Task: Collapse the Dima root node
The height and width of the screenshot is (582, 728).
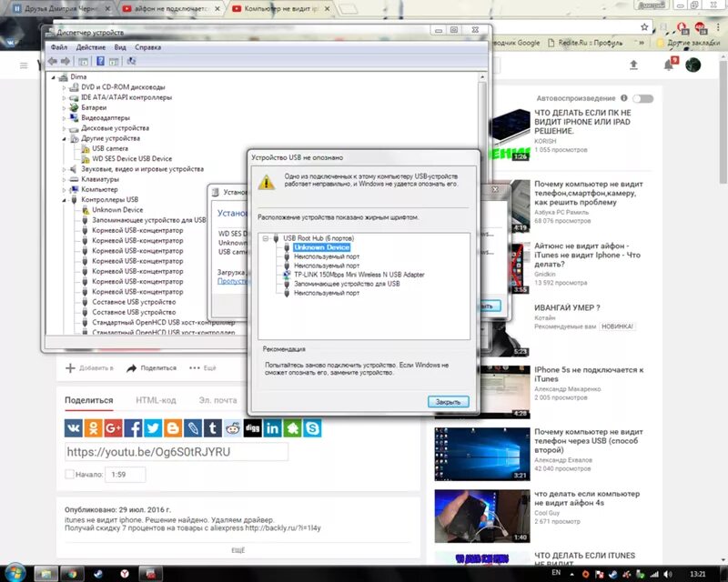Action: coord(54,77)
